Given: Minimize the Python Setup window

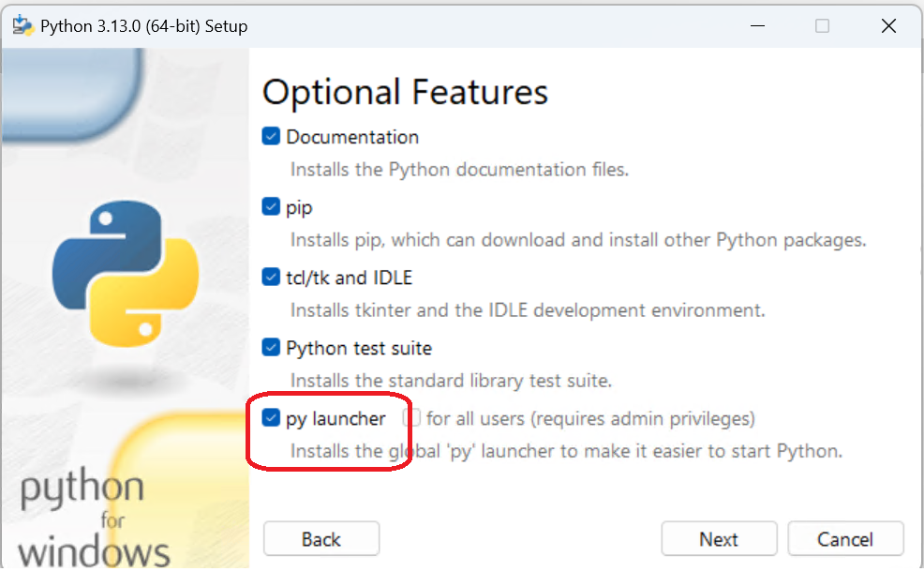Looking at the screenshot, I should [x=755, y=26].
